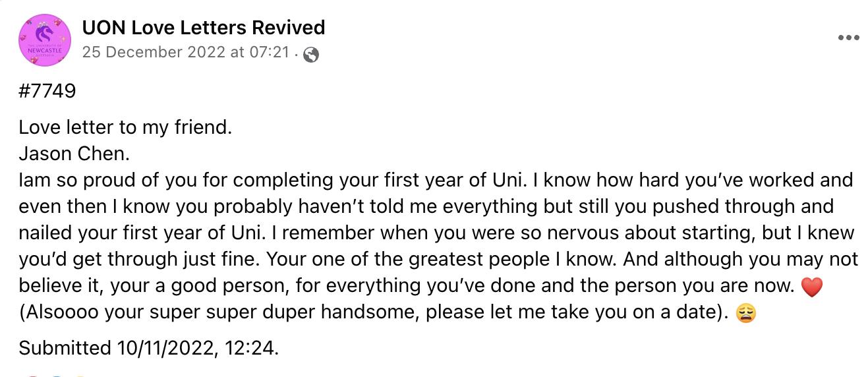The width and height of the screenshot is (868, 377).
Task: Click the weary face emoji
Action: 745,314
